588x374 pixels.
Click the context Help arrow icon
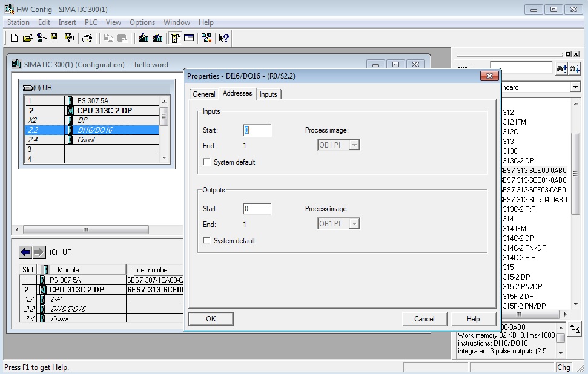[224, 38]
